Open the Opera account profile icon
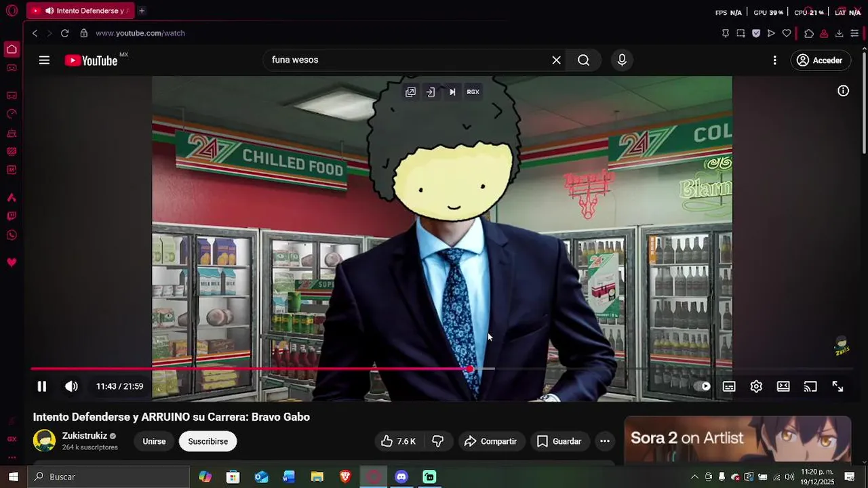The height and width of the screenshot is (488, 868). tap(824, 33)
